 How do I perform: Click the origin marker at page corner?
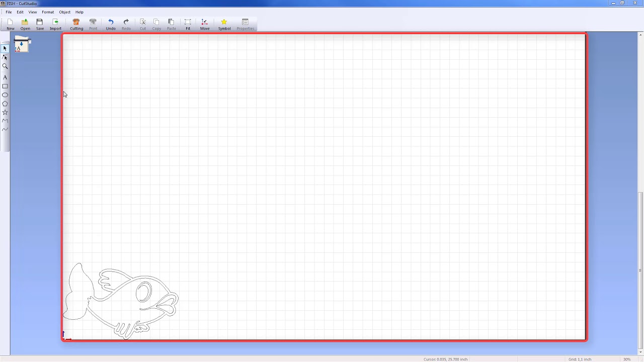click(66, 336)
